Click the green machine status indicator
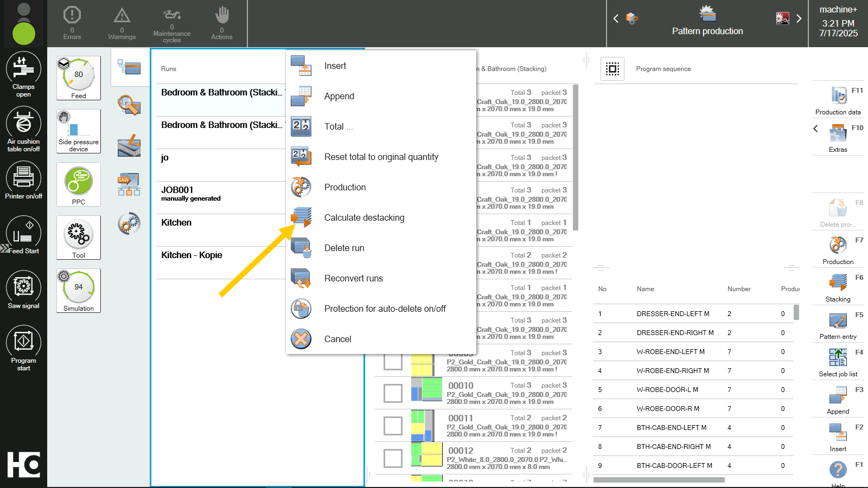 point(23,33)
